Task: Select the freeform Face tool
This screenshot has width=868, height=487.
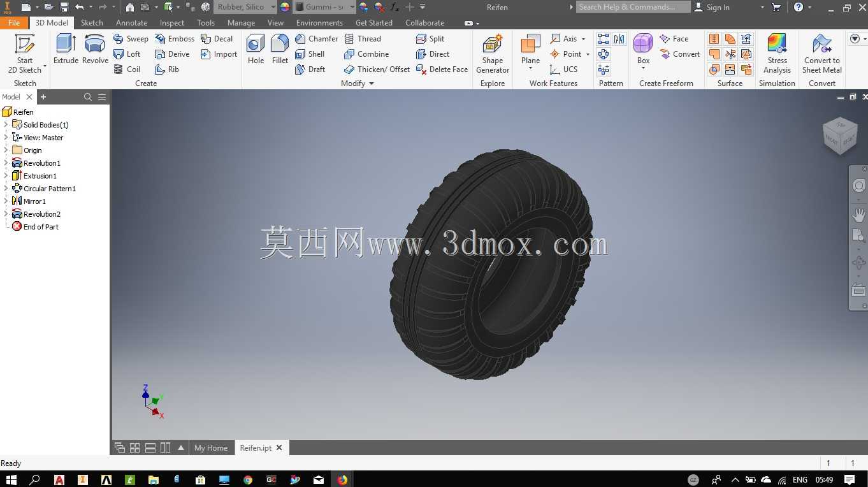Action: 674,39
